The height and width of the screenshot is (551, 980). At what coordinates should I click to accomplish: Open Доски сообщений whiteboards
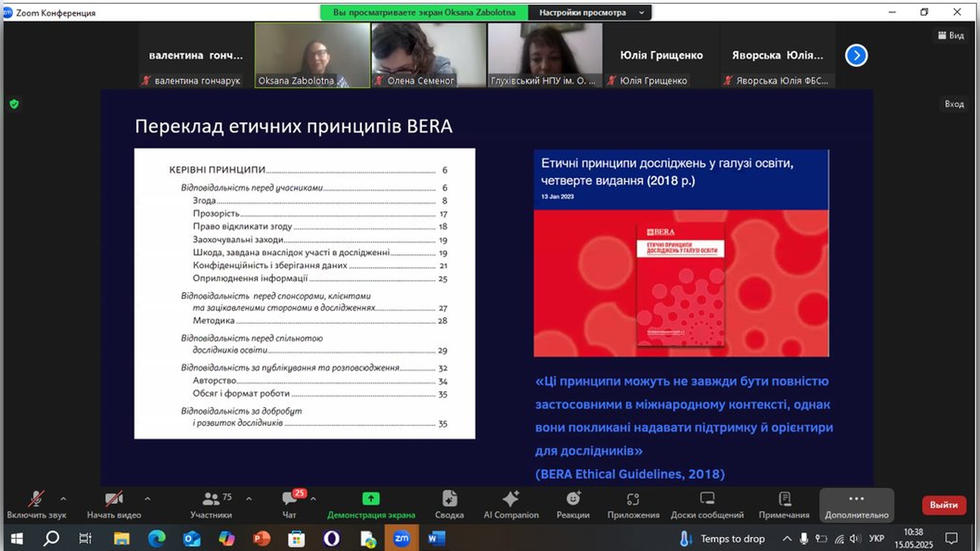click(707, 505)
